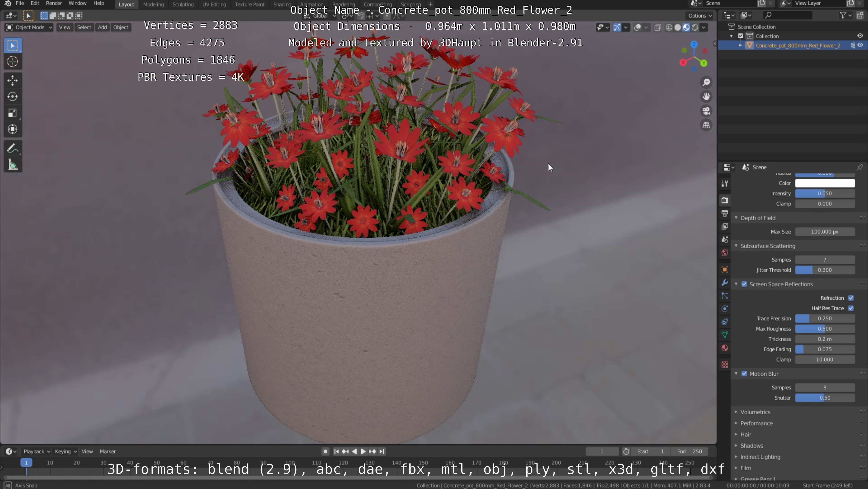Switch to solid viewport shading

[x=678, y=28]
